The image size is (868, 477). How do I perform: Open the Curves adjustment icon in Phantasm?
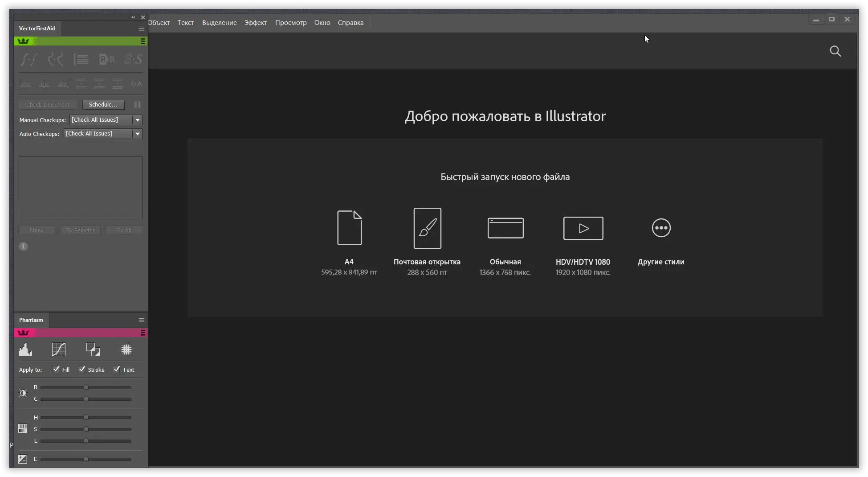pos(59,350)
